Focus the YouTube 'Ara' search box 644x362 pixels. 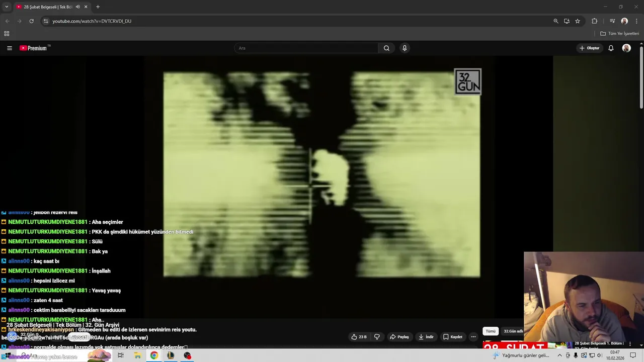click(x=306, y=48)
